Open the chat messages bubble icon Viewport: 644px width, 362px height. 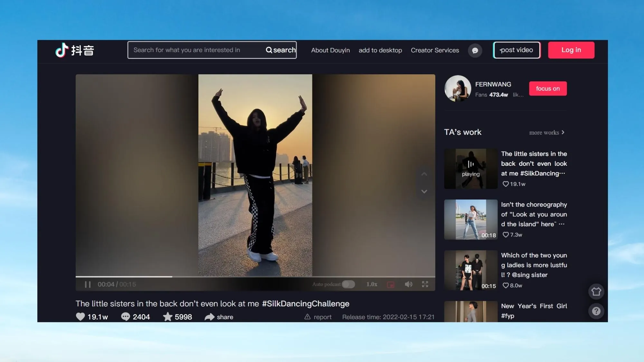[475, 51]
